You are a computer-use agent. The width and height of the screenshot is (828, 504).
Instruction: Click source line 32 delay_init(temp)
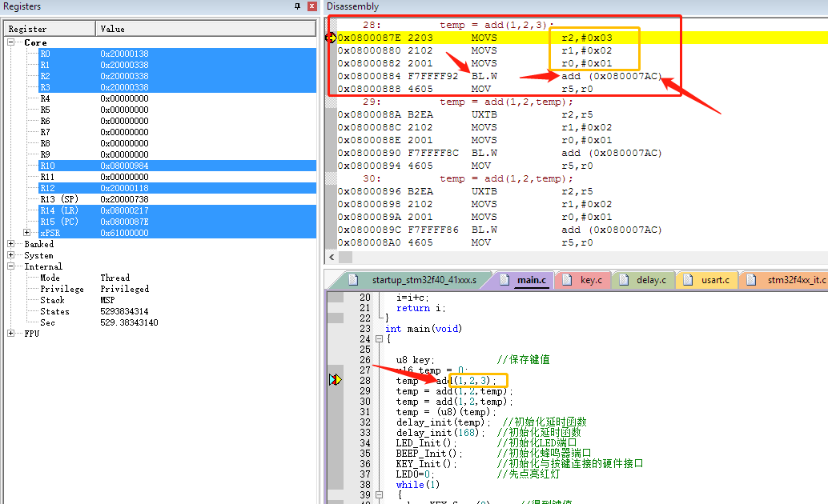(x=444, y=422)
